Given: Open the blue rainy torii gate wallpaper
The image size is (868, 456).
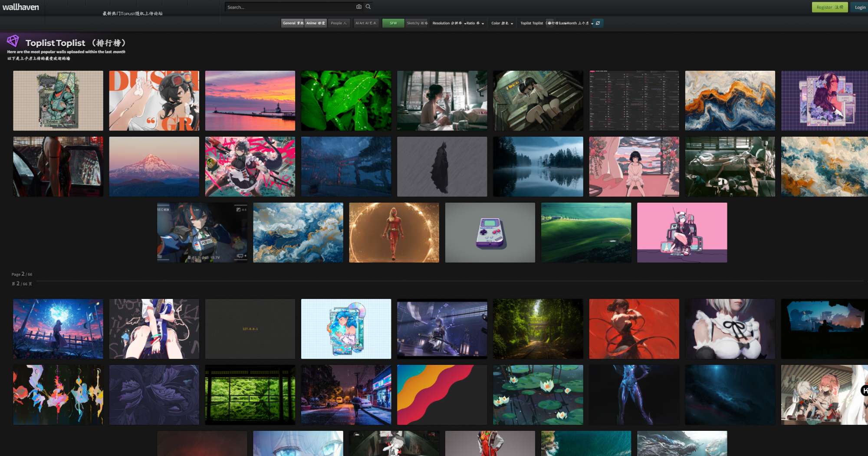Looking at the screenshot, I should (x=346, y=167).
